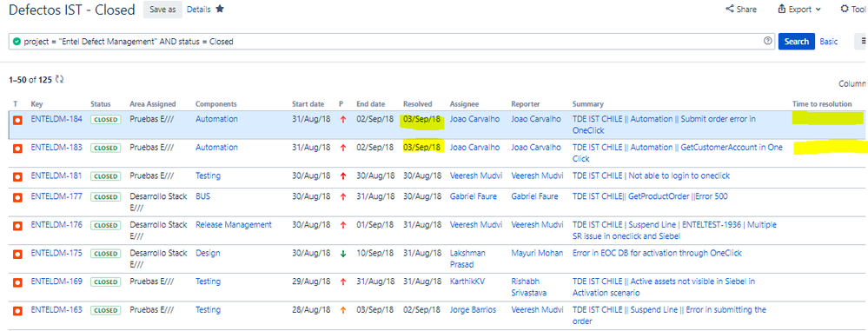Sort by the Assignee column header
Image resolution: width=868 pixels, height=331 pixels.
464,104
